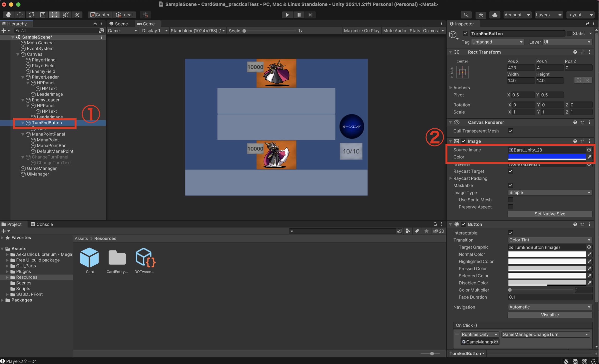Uncheck the Raycast Target checkbox
This screenshot has width=599, height=364.
click(511, 171)
